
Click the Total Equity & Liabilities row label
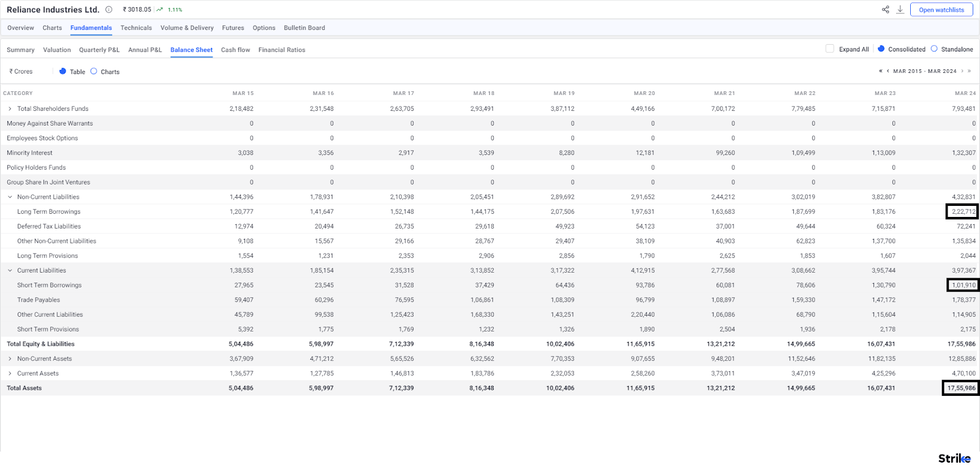tap(40, 344)
